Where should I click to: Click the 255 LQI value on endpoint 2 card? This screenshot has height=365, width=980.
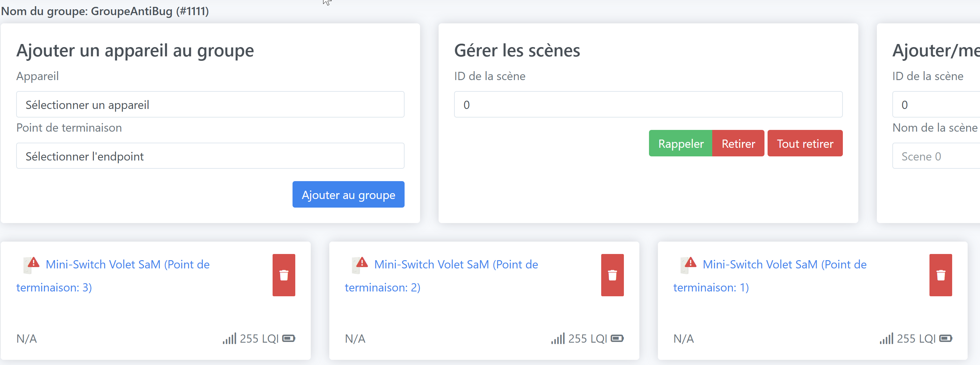pos(588,339)
